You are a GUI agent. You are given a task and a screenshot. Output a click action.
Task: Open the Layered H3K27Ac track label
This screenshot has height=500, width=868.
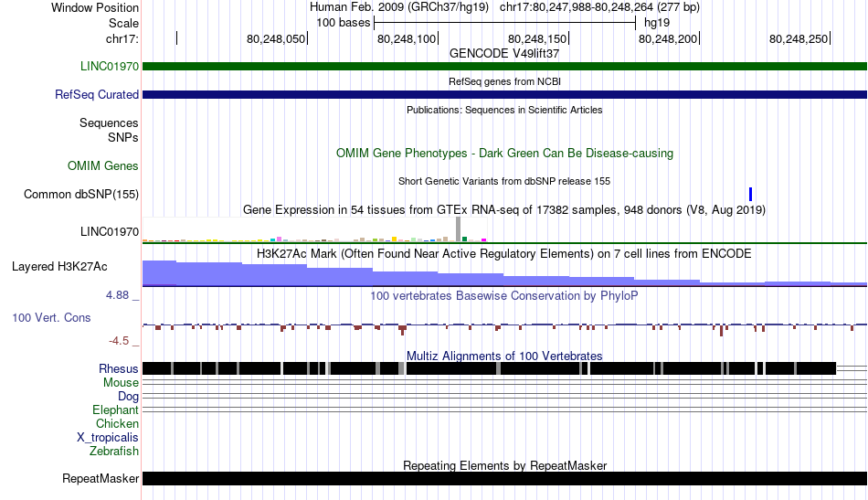[59, 266]
